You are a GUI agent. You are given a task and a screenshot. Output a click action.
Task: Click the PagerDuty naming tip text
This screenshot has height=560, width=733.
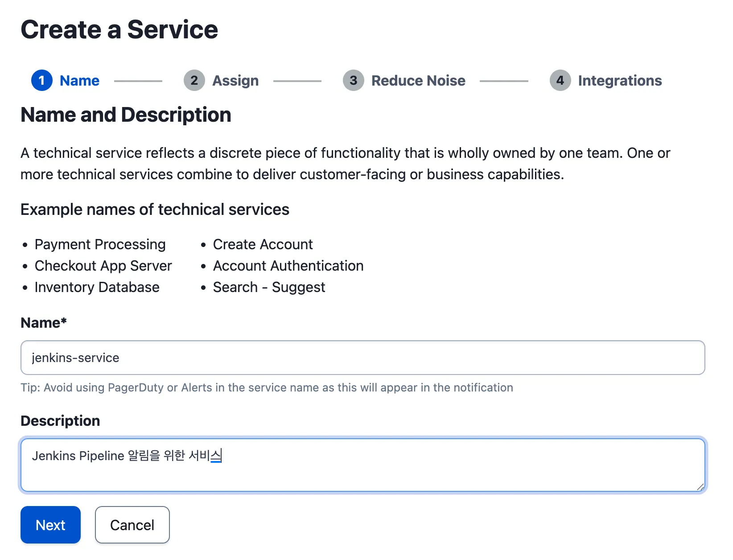267,387
